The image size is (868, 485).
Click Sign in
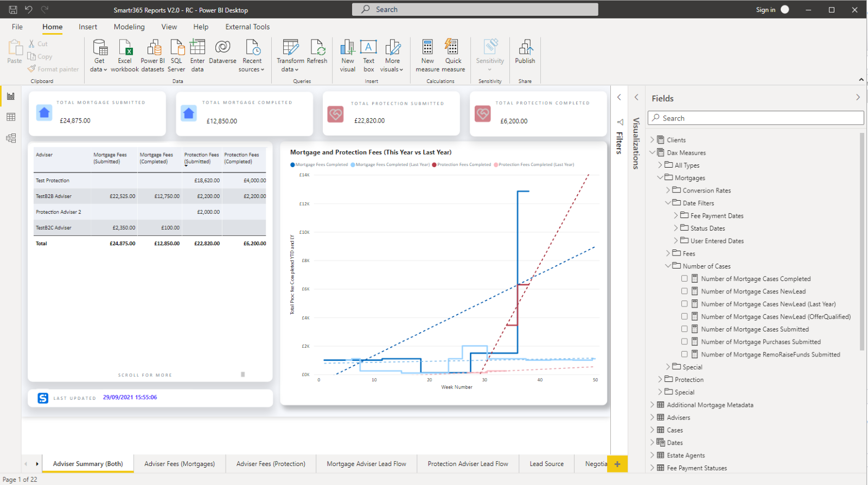[765, 10]
